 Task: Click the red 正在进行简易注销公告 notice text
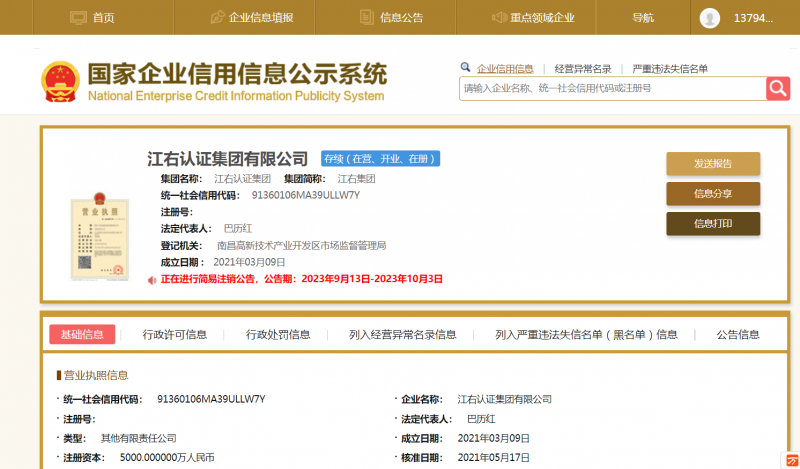302,279
